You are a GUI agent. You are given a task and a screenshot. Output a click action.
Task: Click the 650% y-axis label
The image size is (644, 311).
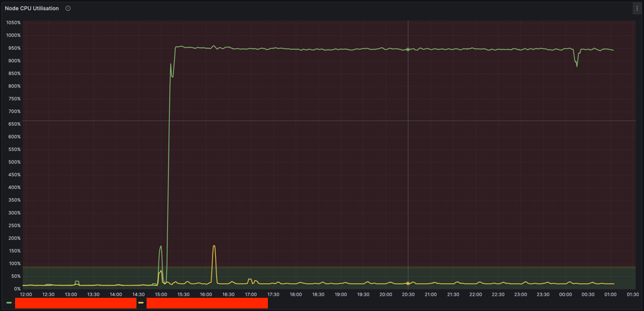14,124
